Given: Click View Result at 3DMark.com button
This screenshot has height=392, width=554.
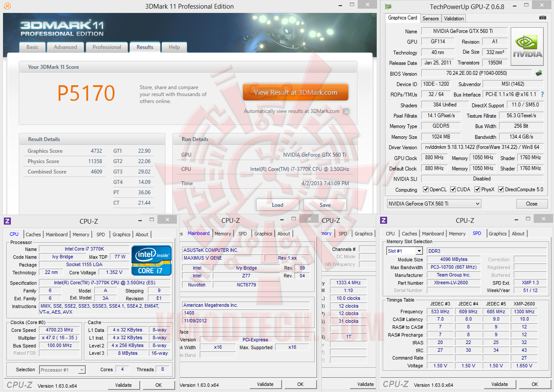Looking at the screenshot, I should 295,92.
